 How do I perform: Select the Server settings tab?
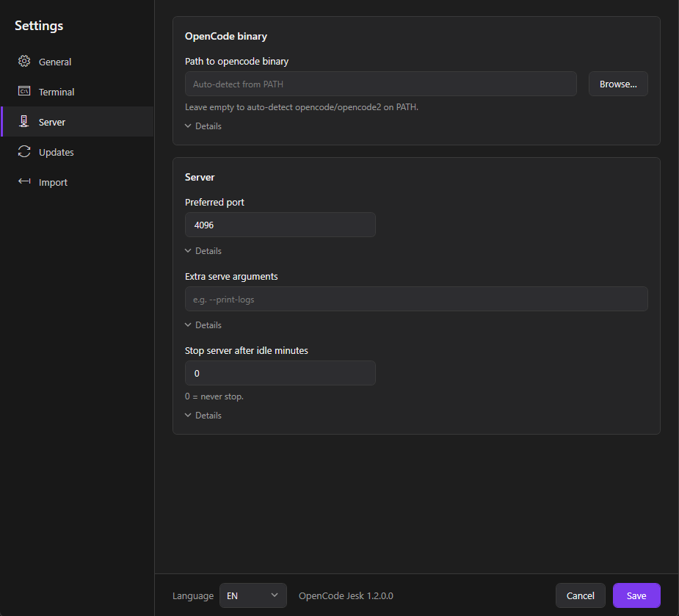pos(77,122)
